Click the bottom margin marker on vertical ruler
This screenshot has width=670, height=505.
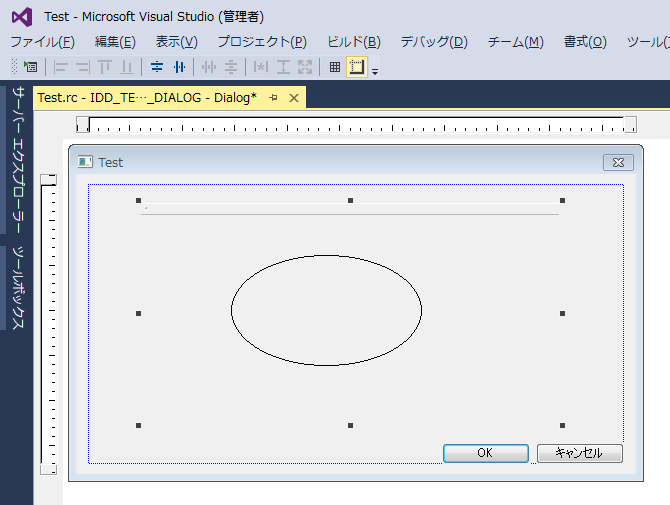[x=48, y=469]
